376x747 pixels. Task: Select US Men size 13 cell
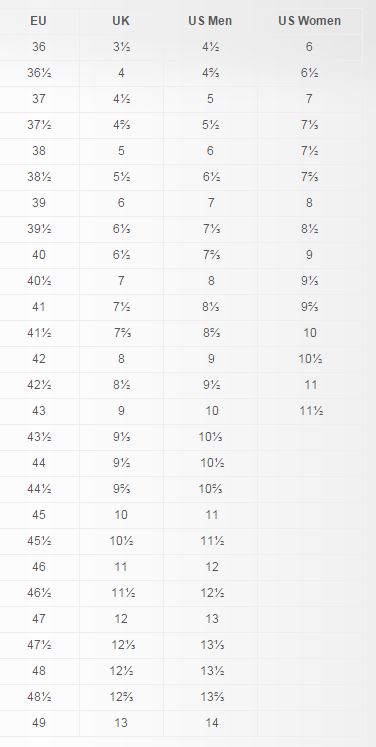point(212,619)
